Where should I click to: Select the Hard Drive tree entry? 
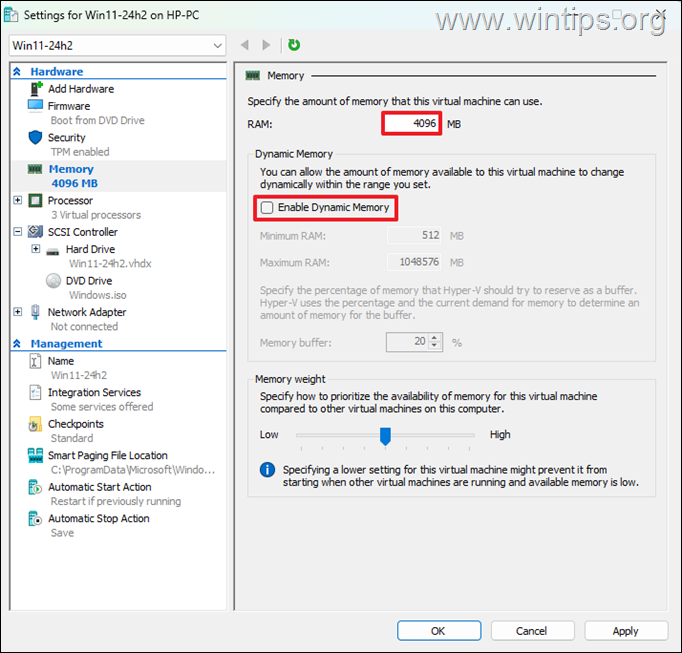coord(90,249)
